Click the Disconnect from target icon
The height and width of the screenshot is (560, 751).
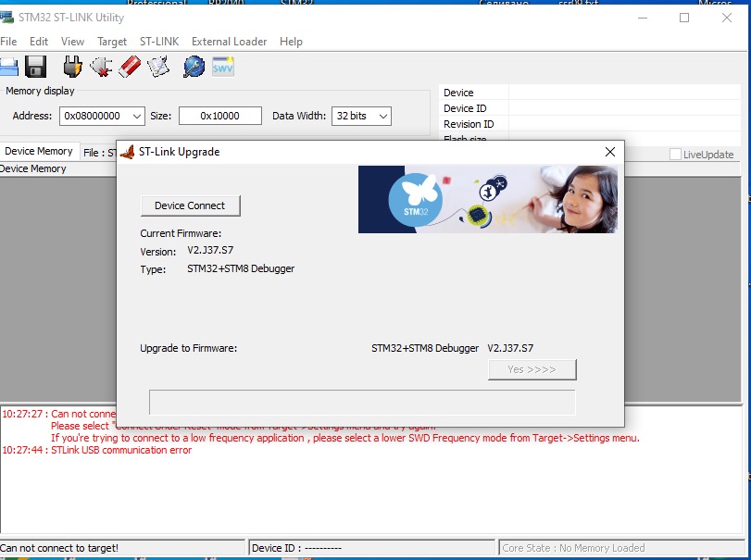click(101, 67)
